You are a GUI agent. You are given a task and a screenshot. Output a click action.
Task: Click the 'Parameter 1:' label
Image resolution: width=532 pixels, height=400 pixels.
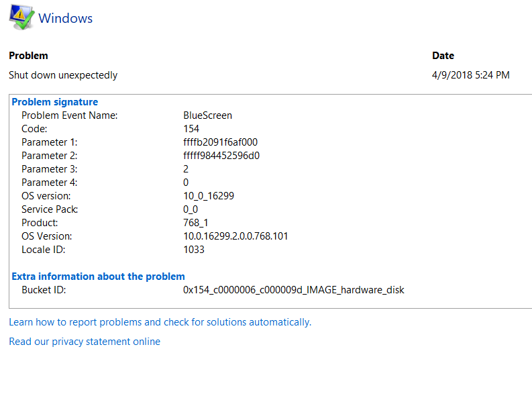50,142
